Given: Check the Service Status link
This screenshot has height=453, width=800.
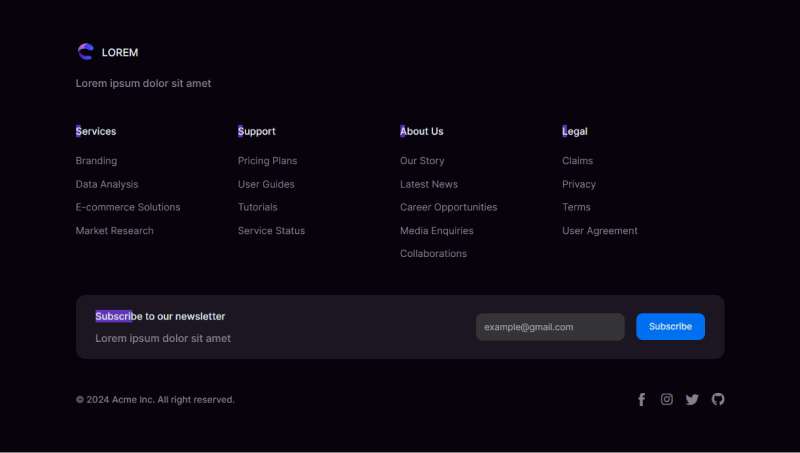Looking at the screenshot, I should [271, 231].
